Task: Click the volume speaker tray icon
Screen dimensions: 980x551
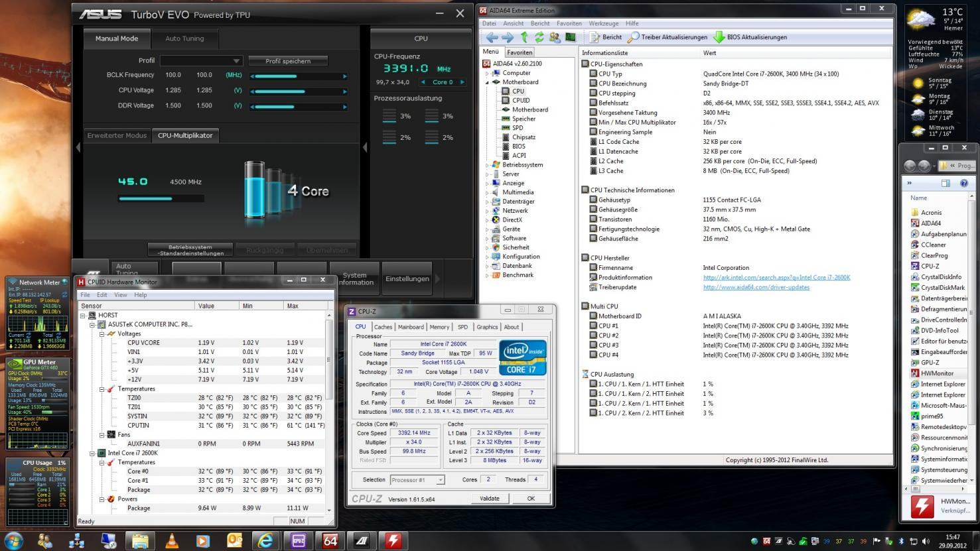Action: pos(926,541)
